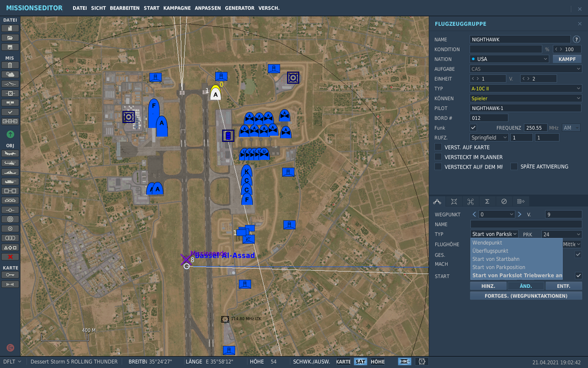This screenshot has height=368, width=588.
Task: Select the Bassel Al-Assad airport label
Action: (225, 256)
